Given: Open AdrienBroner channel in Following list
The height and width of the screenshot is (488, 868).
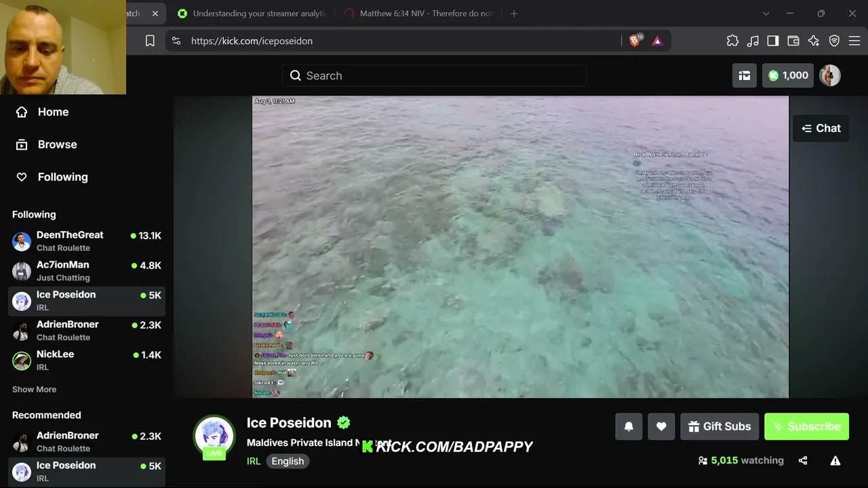Looking at the screenshot, I should click(x=87, y=330).
